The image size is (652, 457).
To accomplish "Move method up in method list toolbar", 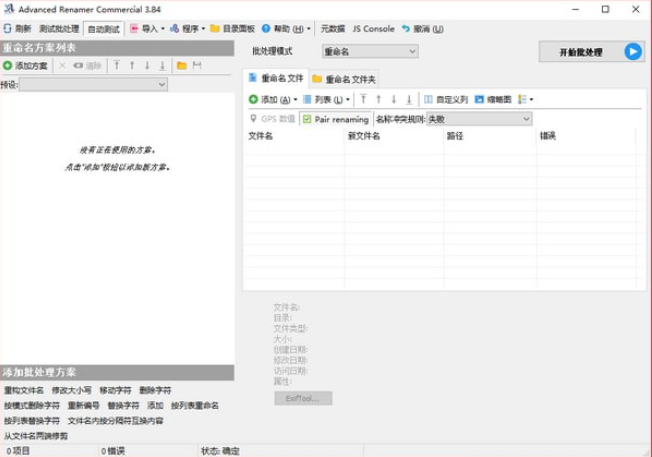I will pos(132,65).
